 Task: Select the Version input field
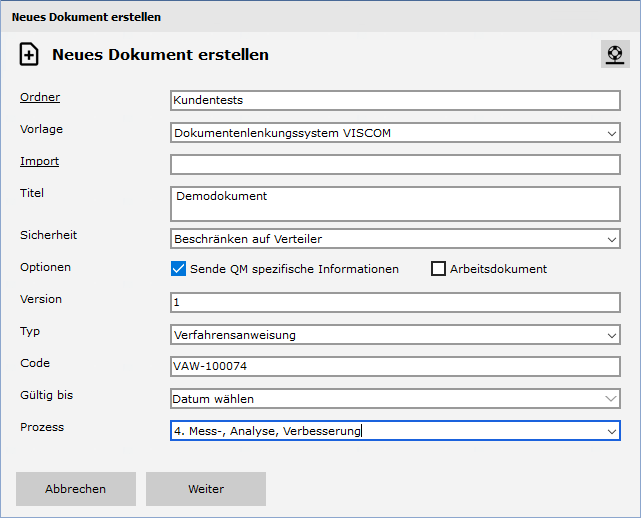[395, 303]
